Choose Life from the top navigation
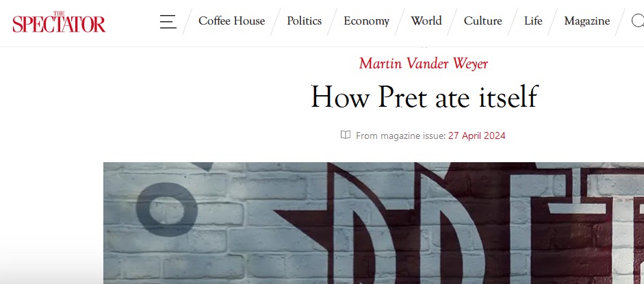This screenshot has width=644, height=284. (533, 21)
